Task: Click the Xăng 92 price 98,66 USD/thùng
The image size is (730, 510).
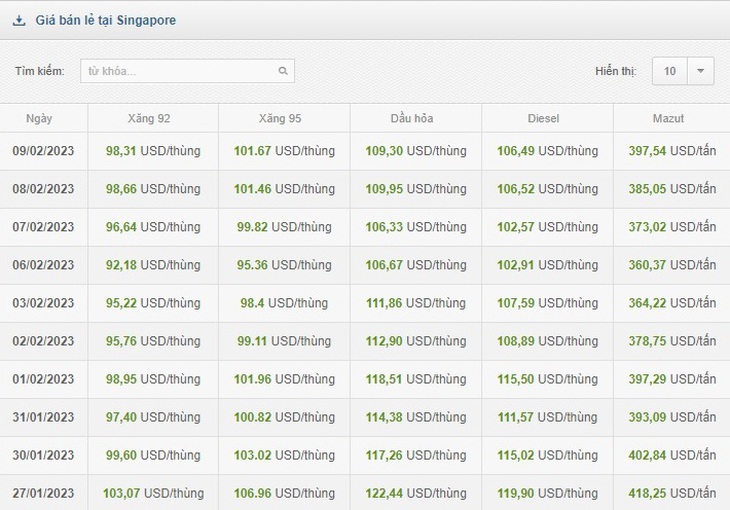Action: pos(153,189)
